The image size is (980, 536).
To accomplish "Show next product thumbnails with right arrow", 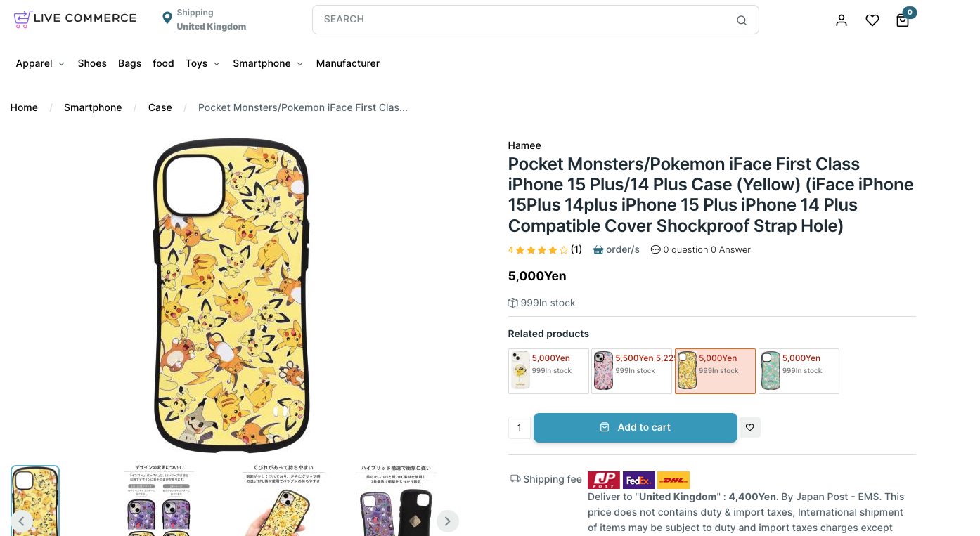I will (448, 521).
